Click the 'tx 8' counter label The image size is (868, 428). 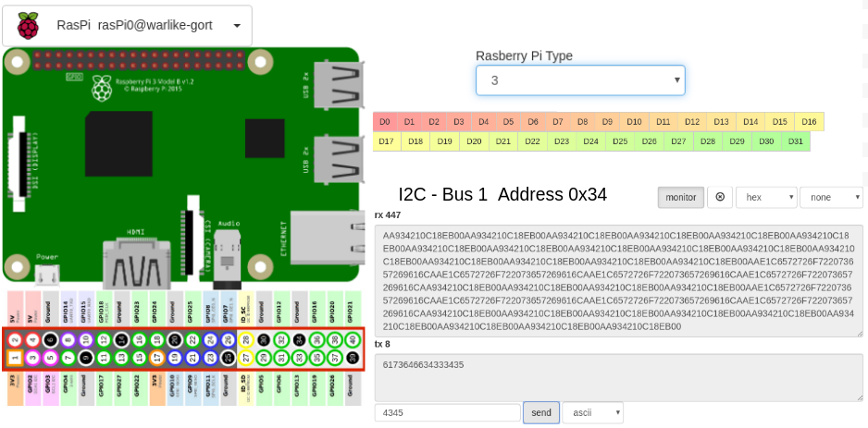pos(382,344)
